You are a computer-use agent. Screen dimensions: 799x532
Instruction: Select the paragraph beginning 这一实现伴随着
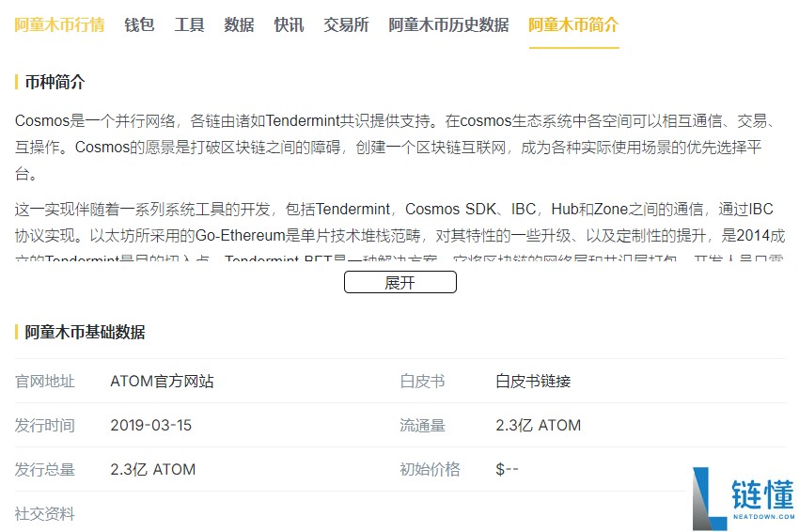pyautogui.click(x=400, y=231)
